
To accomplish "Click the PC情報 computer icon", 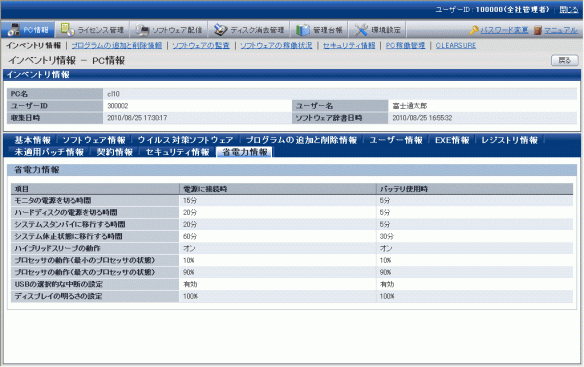I will tap(13, 30).
